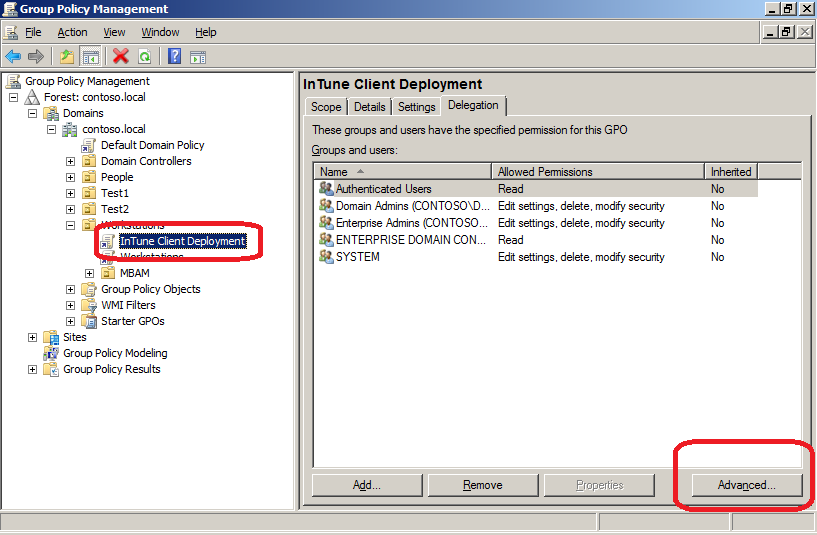Click the Group Policy Results icon

coord(51,369)
